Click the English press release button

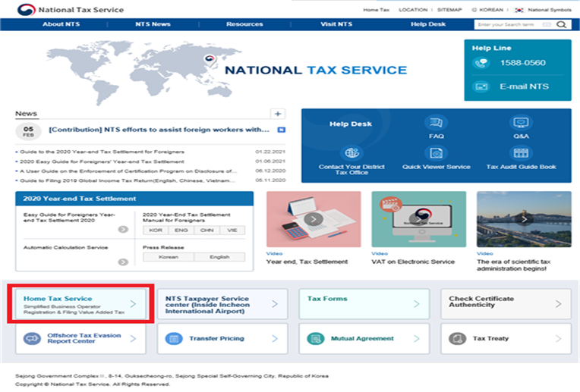219,257
